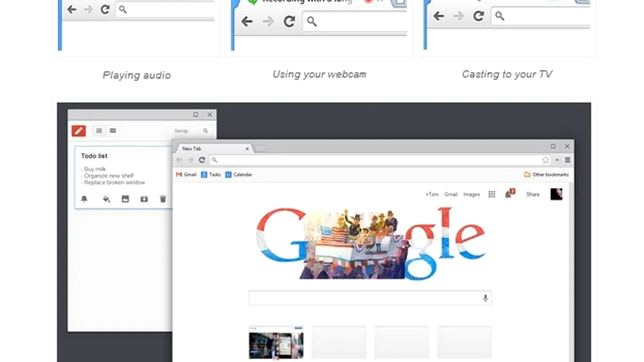
Task: Click the 'Buy milk' line in the note
Action: 93,169
